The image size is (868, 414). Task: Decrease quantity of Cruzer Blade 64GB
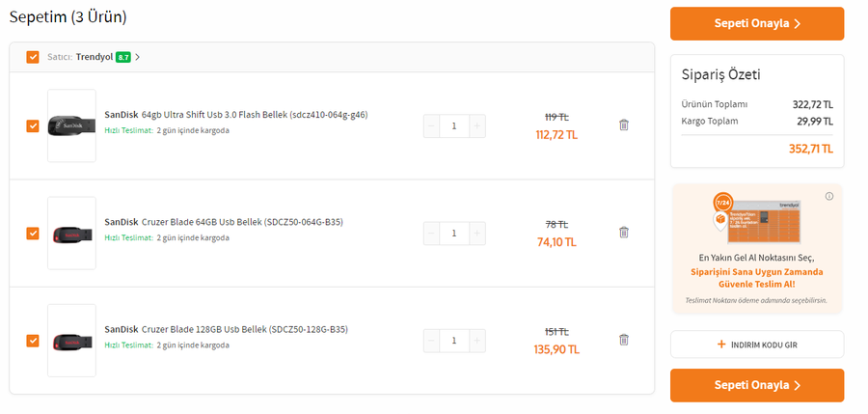[x=432, y=234]
